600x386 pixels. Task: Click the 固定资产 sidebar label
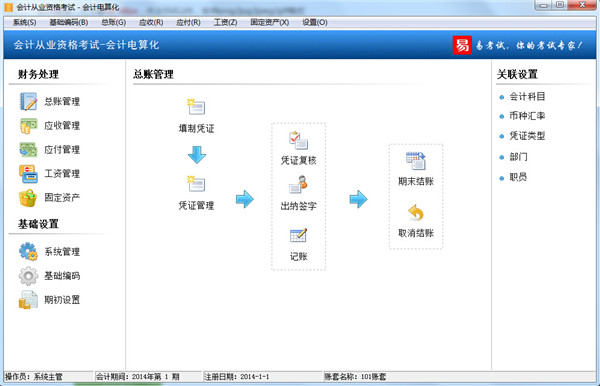point(62,198)
